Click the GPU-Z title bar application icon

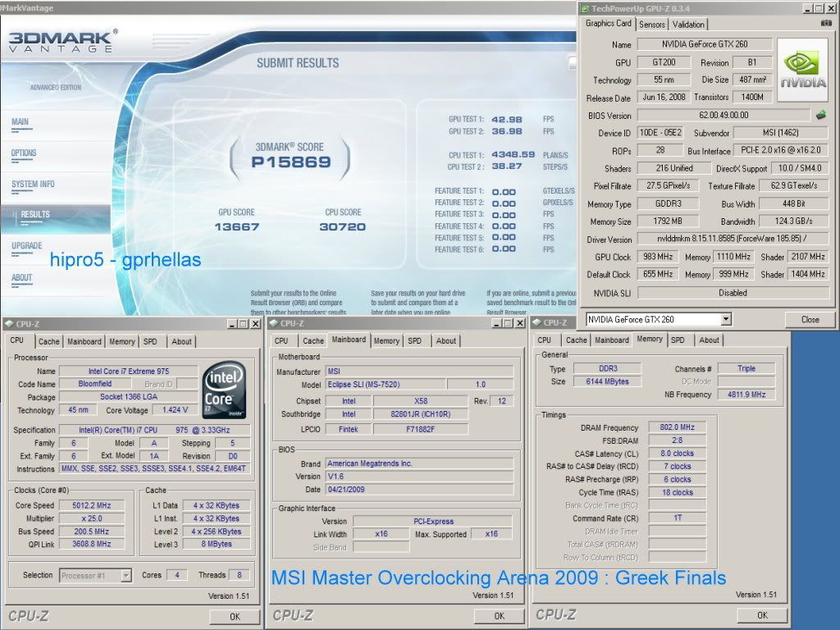coord(585,7)
